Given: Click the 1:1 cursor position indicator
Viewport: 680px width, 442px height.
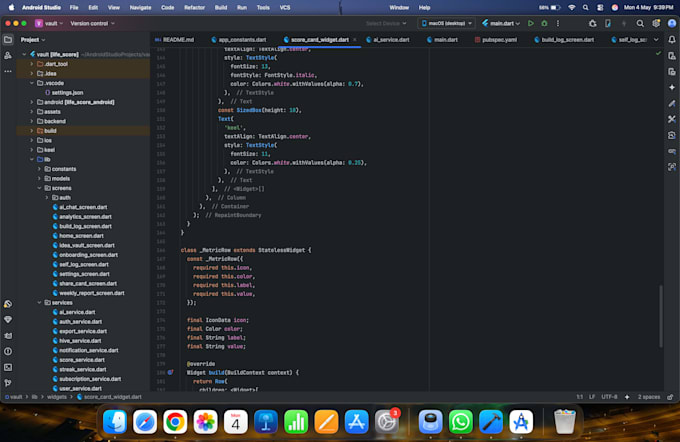Looking at the screenshot, I should [580, 397].
